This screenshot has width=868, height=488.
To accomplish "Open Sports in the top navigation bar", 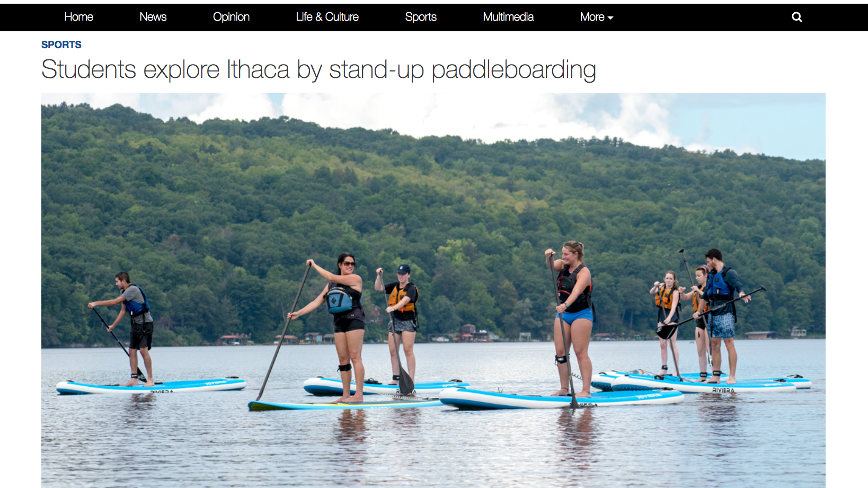I will 421,17.
